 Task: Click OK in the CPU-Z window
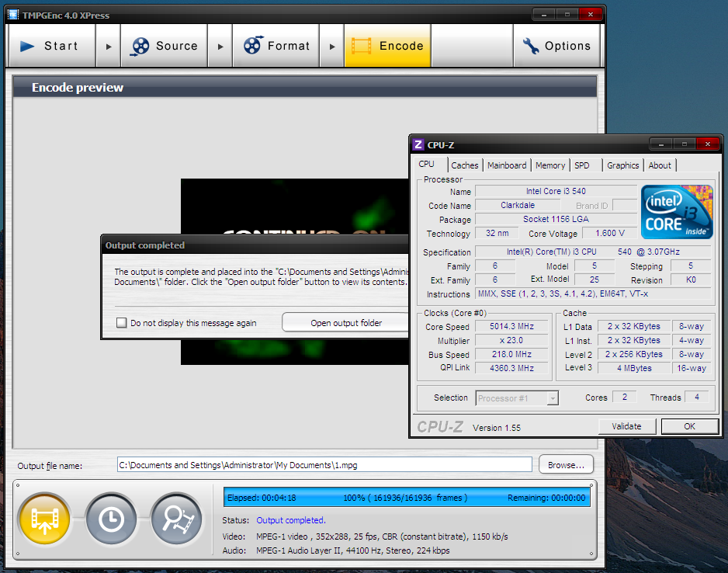pyautogui.click(x=689, y=425)
